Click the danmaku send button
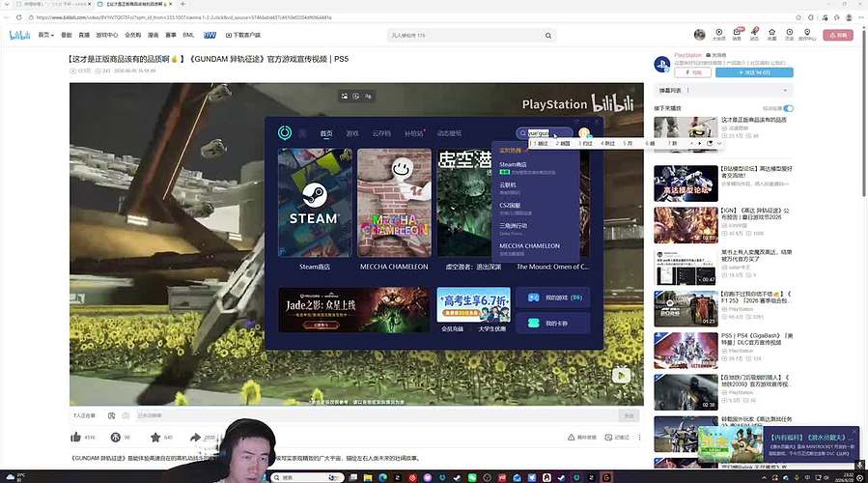Screen dimensions: 868x483 coord(629,415)
